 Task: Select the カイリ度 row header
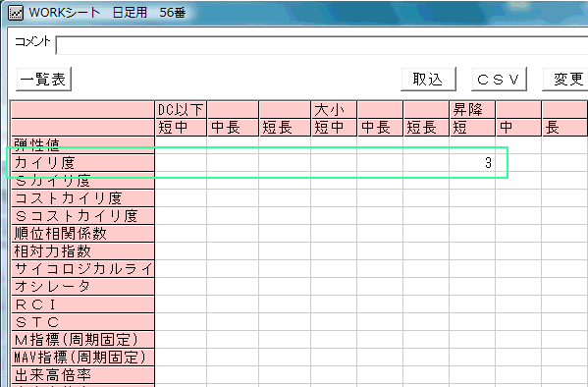[x=82, y=163]
